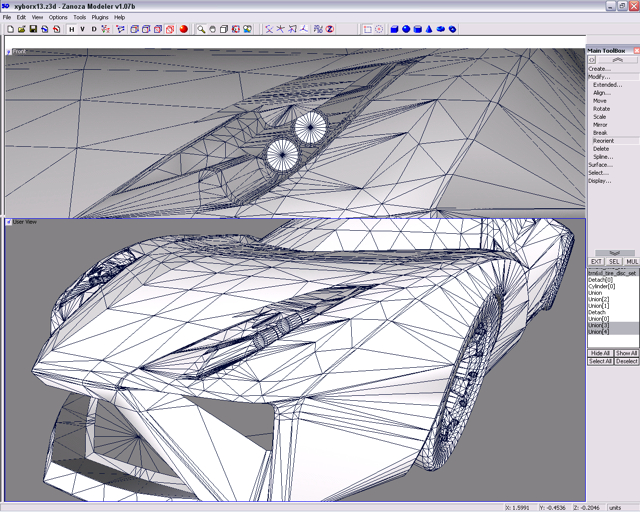
Task: Click the New file icon
Action: point(10,29)
